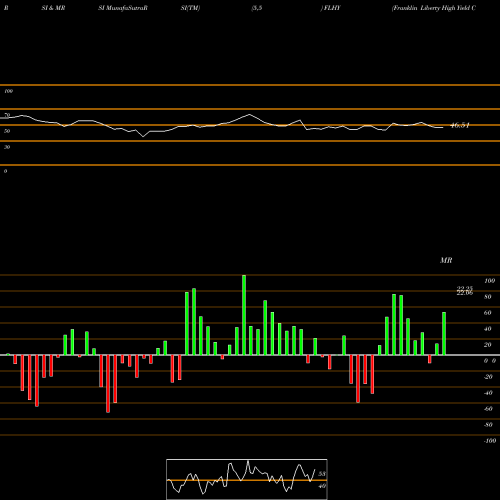The height and width of the screenshot is (500, 500).
Task: Click the -60 label on MR axis
Action: [x=488, y=409]
